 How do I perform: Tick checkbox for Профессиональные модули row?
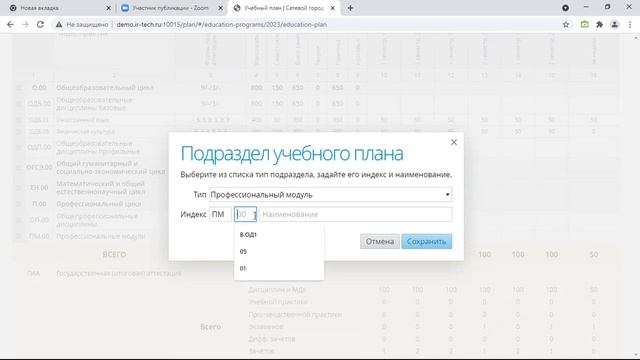[19, 236]
